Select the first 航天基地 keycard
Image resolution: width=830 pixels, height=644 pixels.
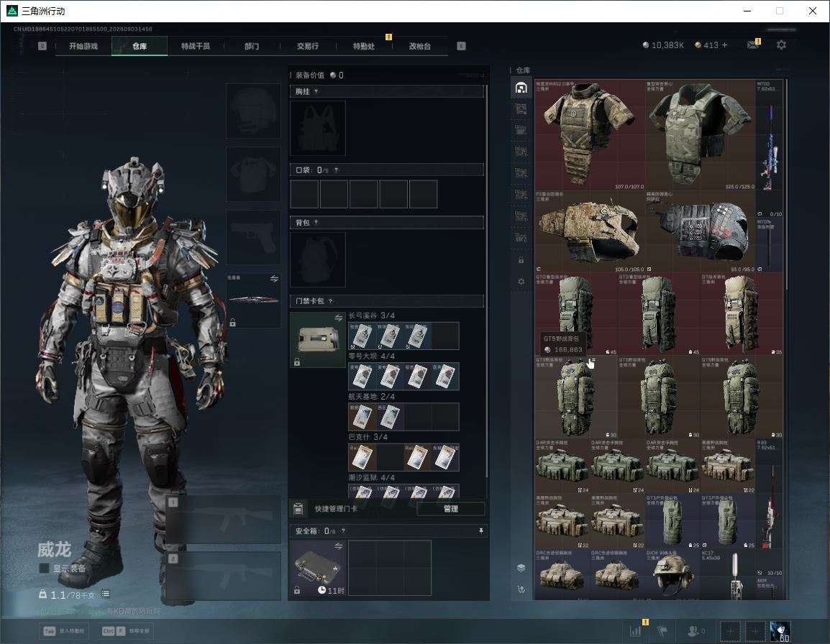(x=362, y=417)
